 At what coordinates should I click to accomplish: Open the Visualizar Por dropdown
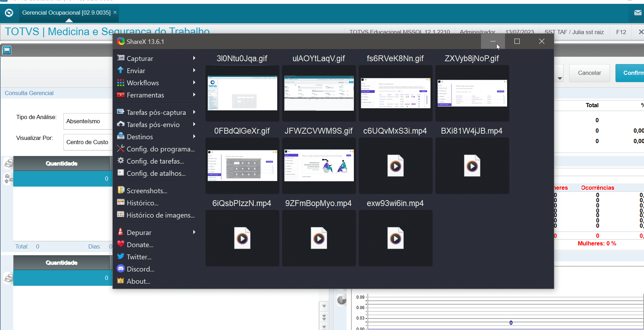click(x=88, y=142)
